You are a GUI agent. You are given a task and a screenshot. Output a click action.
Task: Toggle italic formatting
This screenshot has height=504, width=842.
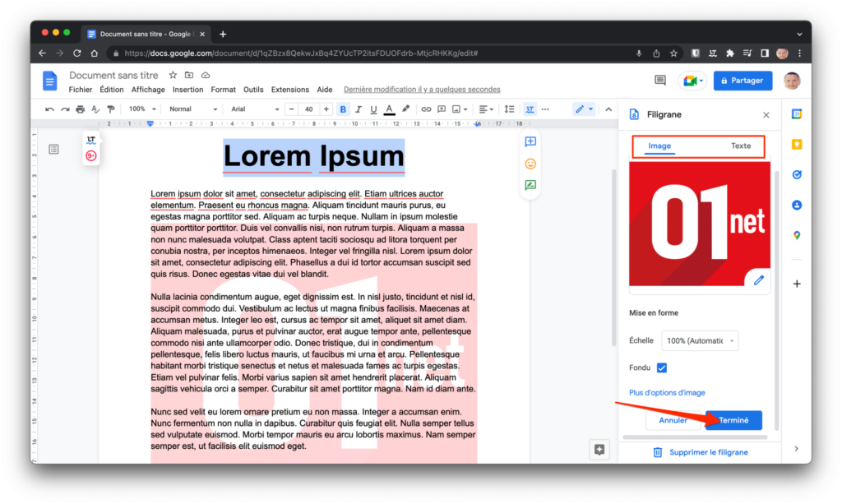point(359,109)
